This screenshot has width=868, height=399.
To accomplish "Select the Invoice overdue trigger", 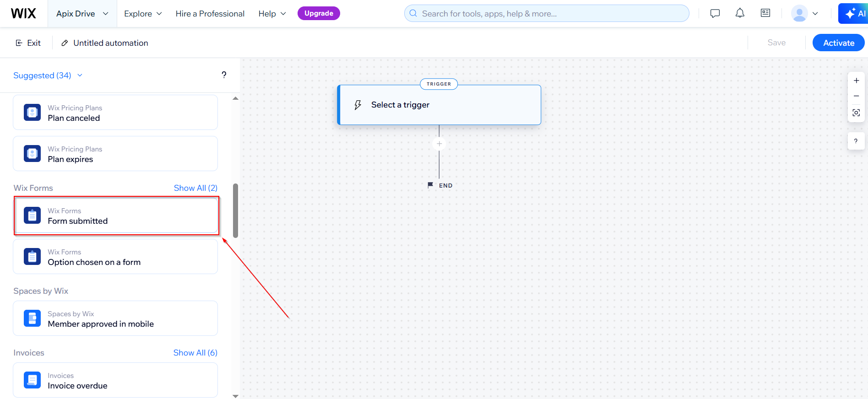I will point(115,380).
